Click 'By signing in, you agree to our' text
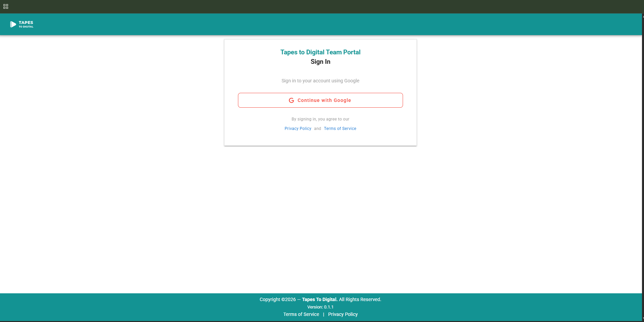Viewport: 644px width, 322px height. tap(320, 119)
